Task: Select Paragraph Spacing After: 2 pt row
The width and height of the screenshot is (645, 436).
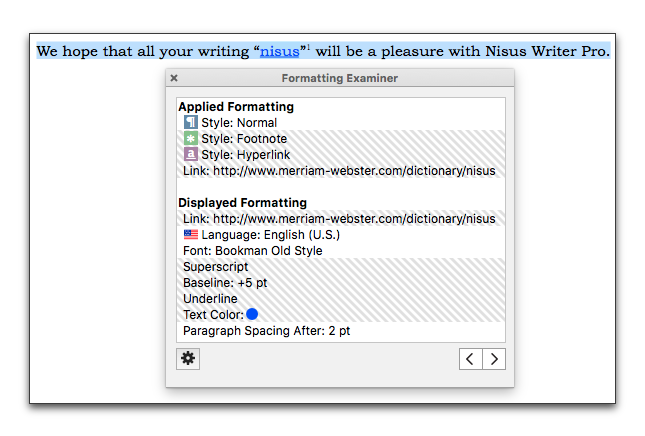Action: click(x=341, y=331)
